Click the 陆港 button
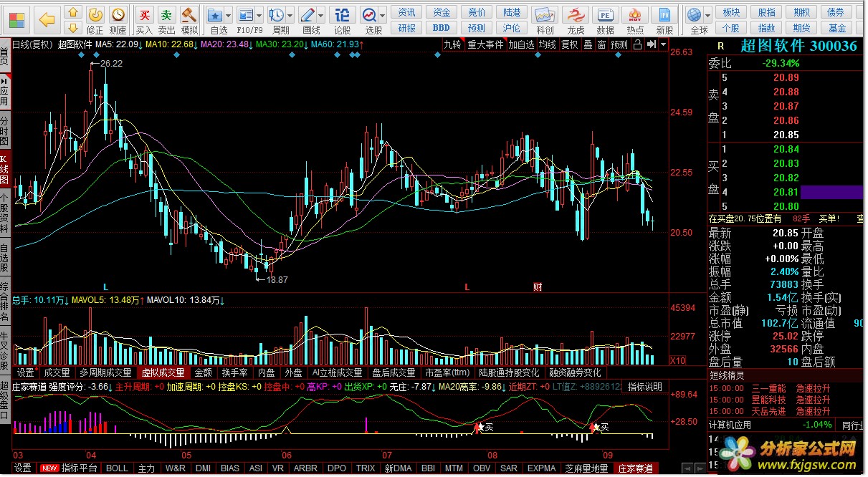The width and height of the screenshot is (868, 477). pyautogui.click(x=512, y=12)
